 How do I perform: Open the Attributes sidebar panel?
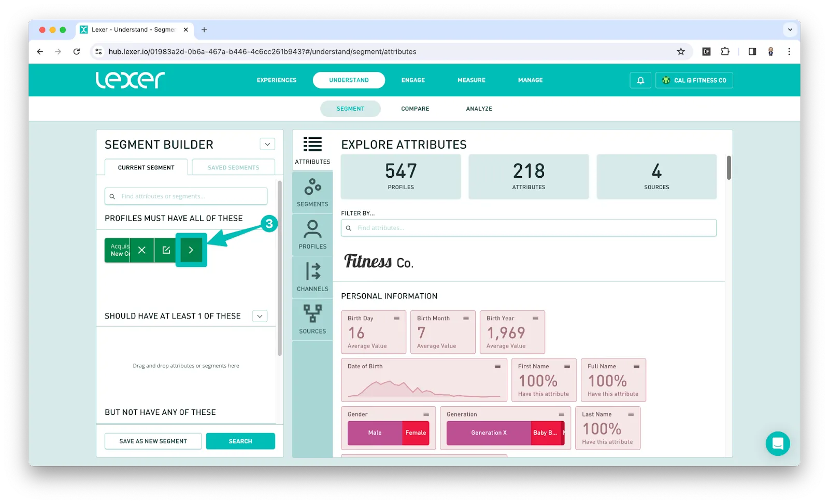[312, 150]
